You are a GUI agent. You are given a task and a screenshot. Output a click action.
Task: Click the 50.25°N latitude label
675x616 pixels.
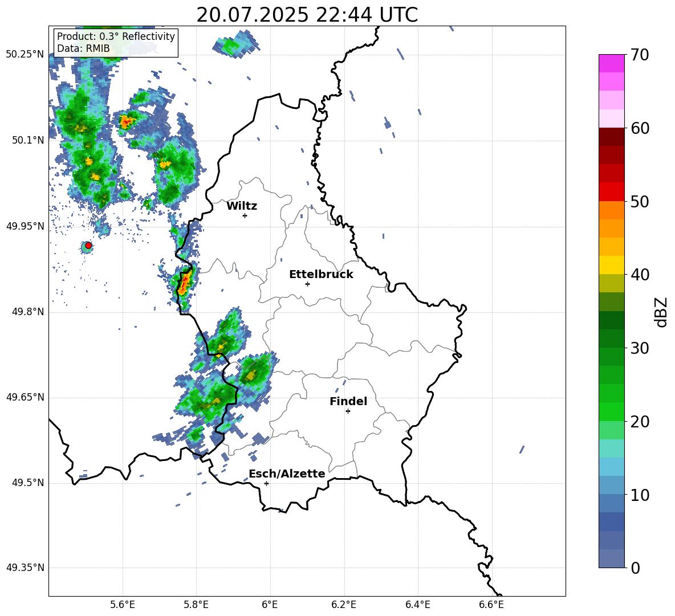pos(25,55)
